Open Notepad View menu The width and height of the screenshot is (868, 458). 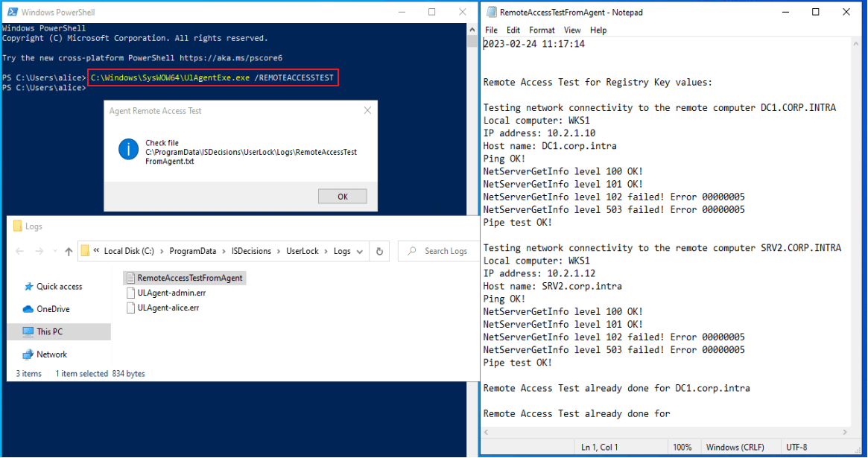coord(572,30)
